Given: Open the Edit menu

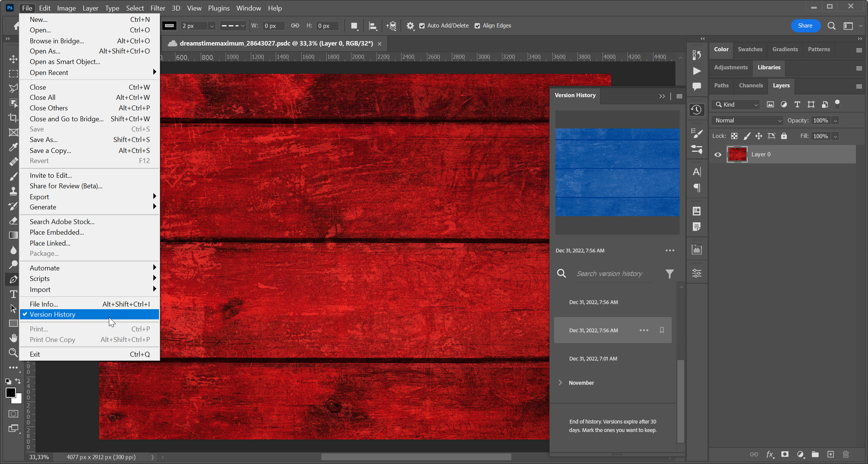Looking at the screenshot, I should (44, 8).
